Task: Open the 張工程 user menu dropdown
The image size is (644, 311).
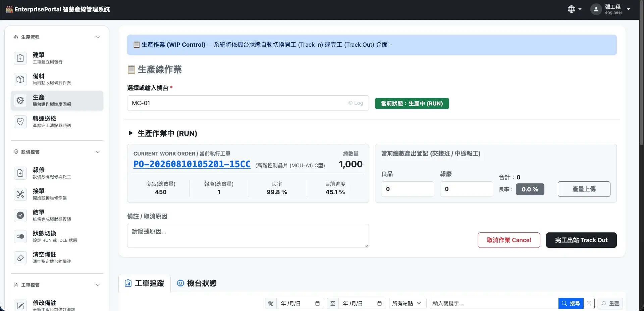Action: pos(629,9)
